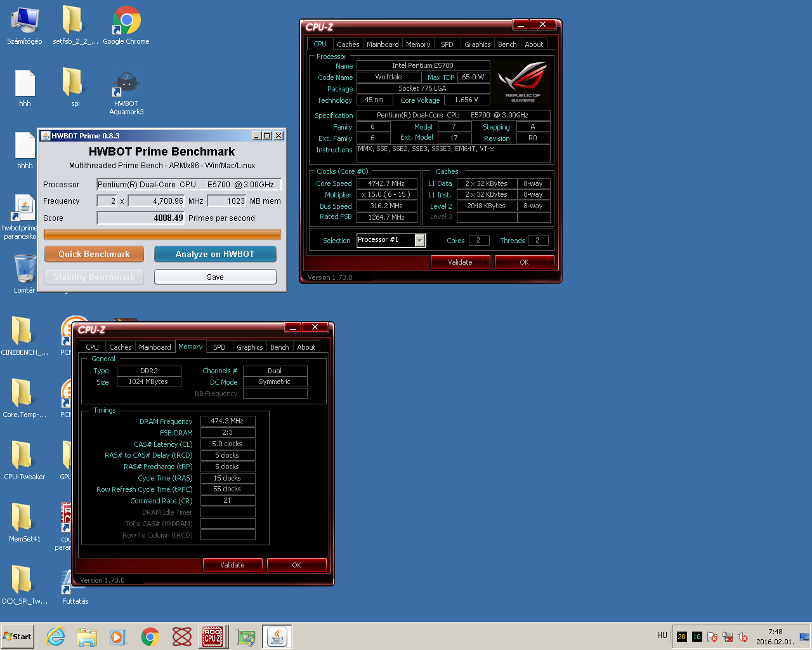The height and width of the screenshot is (650, 812).
Task: Open the CPU-Tweaker folder on desktop
Action: point(24,461)
